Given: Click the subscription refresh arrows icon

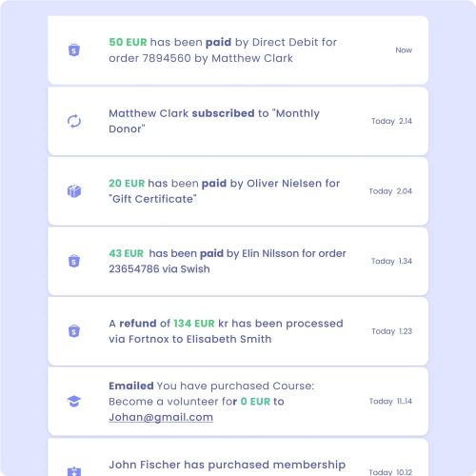Looking at the screenshot, I should [x=74, y=121].
